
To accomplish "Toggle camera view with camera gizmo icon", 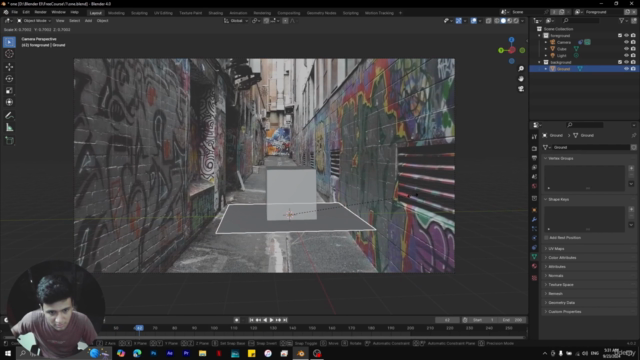I will pos(521,89).
